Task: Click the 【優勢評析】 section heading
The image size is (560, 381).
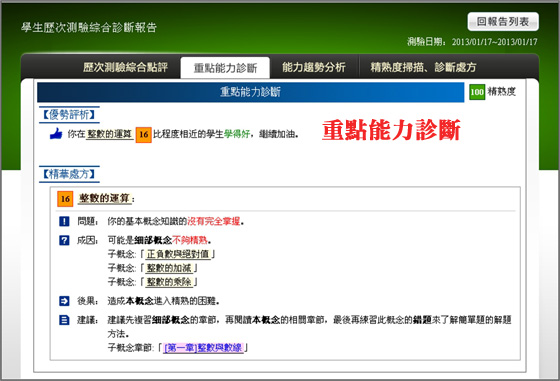Action: (x=69, y=115)
